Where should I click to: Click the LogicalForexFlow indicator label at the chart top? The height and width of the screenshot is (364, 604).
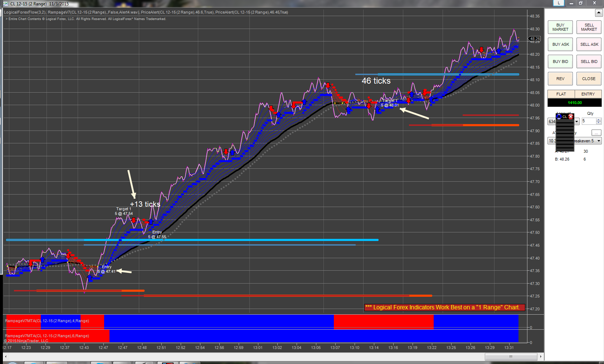point(25,12)
